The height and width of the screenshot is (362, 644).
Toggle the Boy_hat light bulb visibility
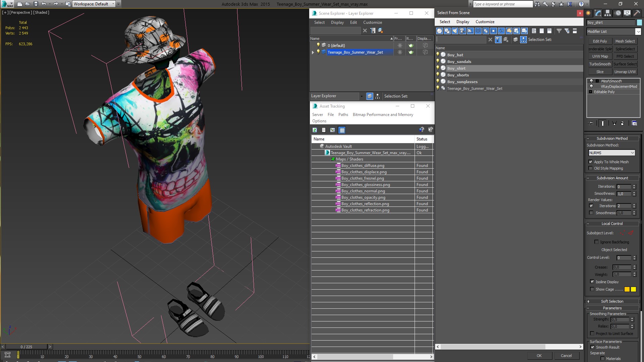438,55
